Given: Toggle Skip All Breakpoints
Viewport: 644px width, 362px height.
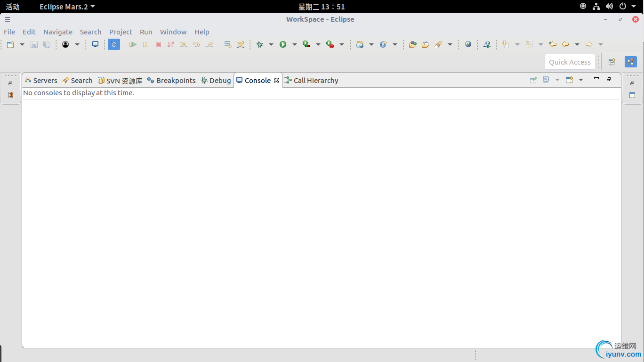Looking at the screenshot, I should pos(114,44).
